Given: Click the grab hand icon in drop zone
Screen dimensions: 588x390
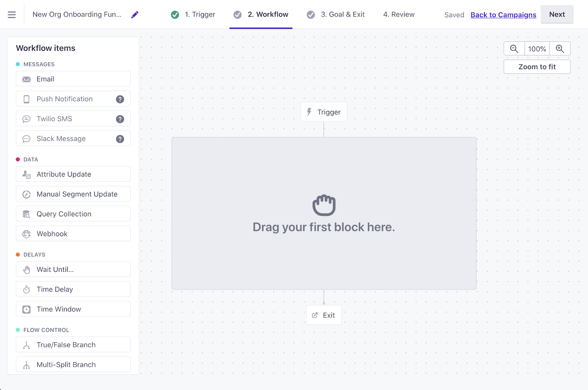Looking at the screenshot, I should coord(324,205).
